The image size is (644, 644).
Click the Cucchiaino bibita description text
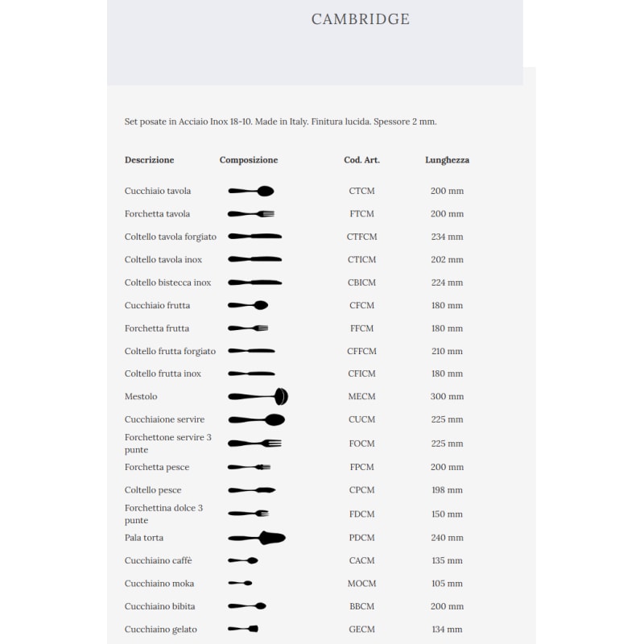[x=159, y=606]
